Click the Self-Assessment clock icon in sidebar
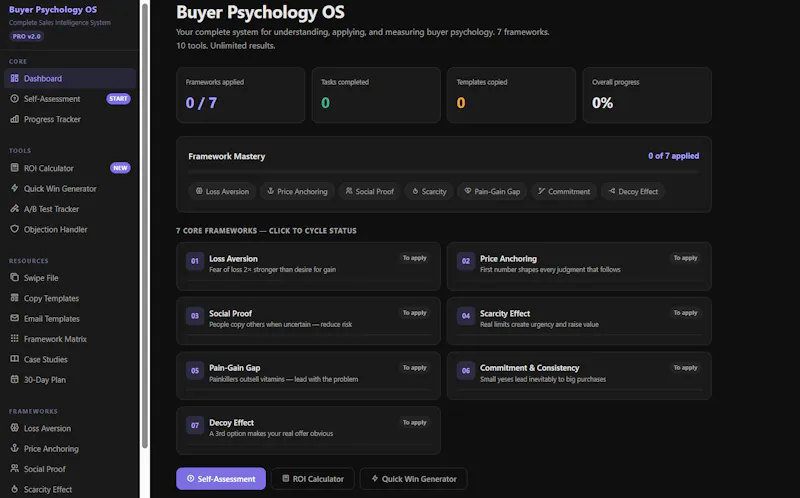The image size is (800, 498). pos(14,98)
